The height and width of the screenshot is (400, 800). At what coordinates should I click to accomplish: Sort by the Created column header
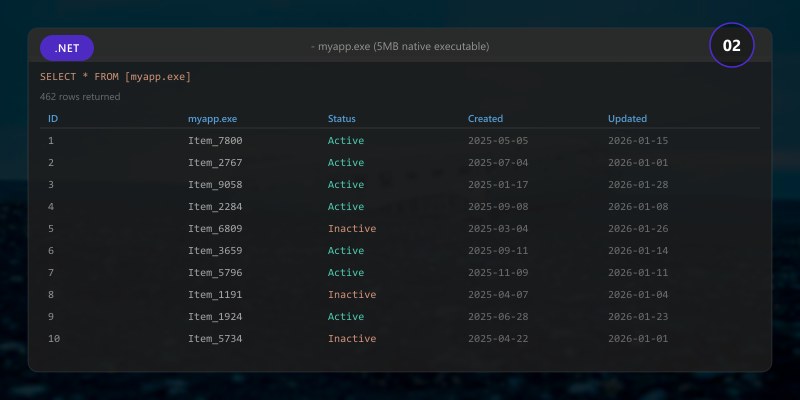(485, 118)
